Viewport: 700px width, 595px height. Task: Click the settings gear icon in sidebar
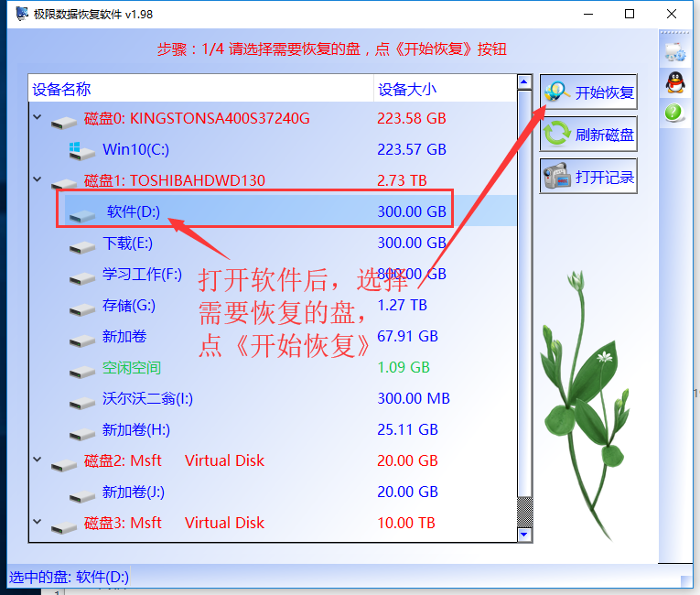(675, 52)
